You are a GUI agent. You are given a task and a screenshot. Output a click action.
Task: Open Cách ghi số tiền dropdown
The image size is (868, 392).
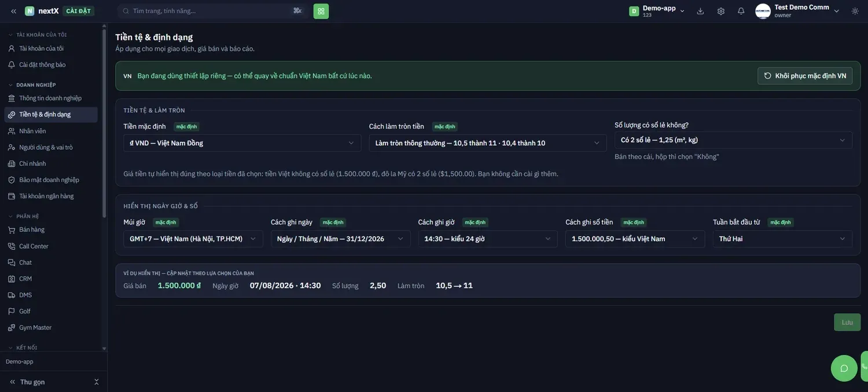pos(635,239)
